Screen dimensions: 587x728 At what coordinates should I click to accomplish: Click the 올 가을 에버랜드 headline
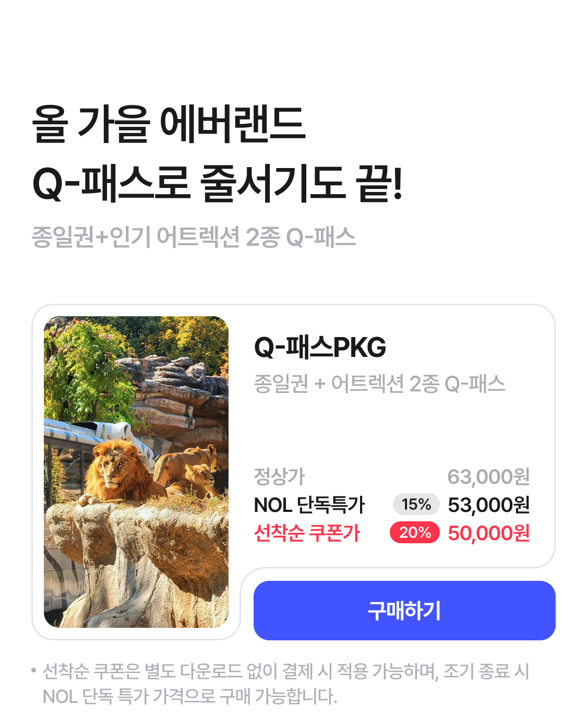(169, 124)
